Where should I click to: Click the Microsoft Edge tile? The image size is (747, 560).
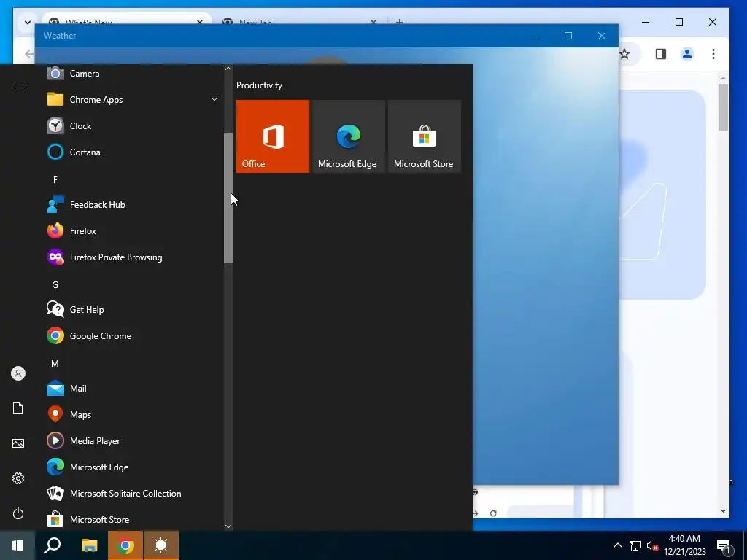click(349, 136)
